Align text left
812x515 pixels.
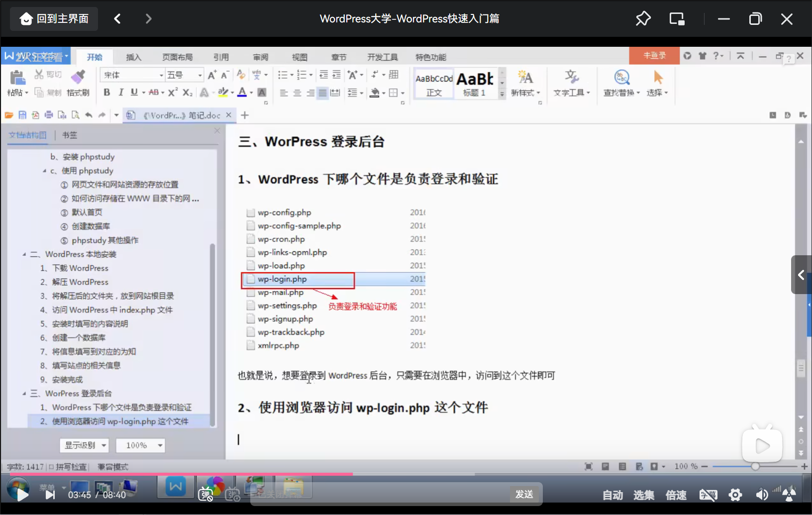click(284, 93)
